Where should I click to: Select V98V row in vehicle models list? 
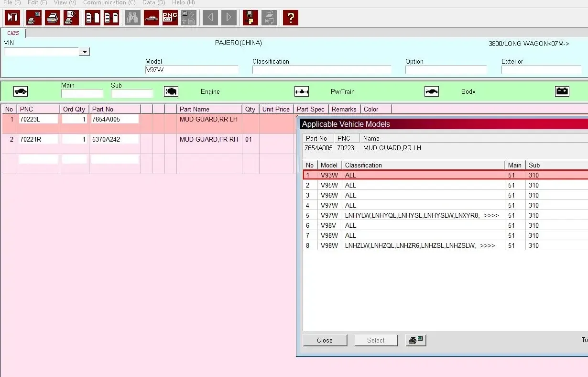pyautogui.click(x=446, y=225)
